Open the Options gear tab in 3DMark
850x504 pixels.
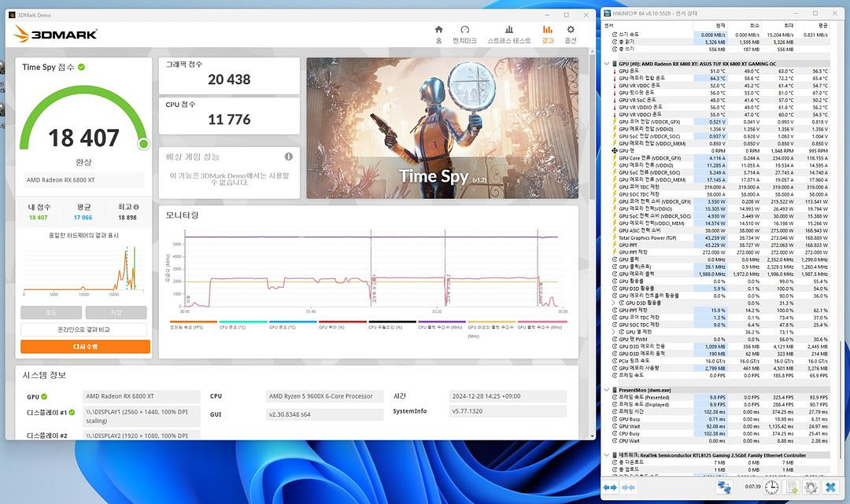click(x=571, y=34)
